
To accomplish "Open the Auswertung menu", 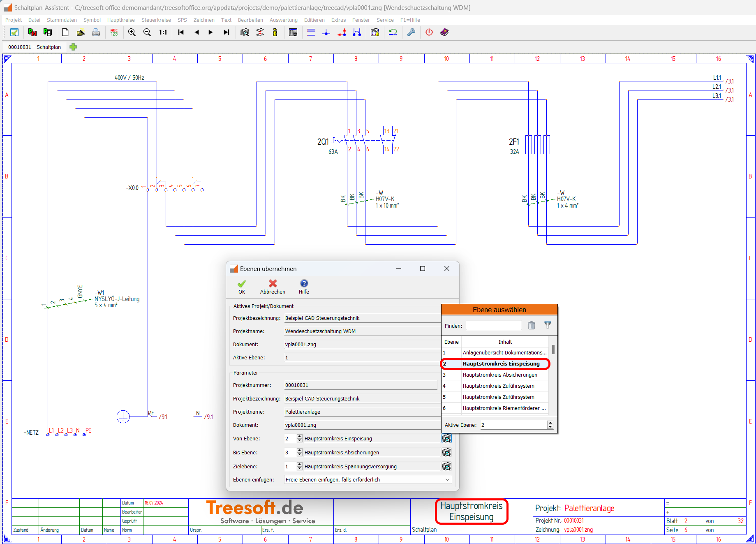I will pos(283,20).
